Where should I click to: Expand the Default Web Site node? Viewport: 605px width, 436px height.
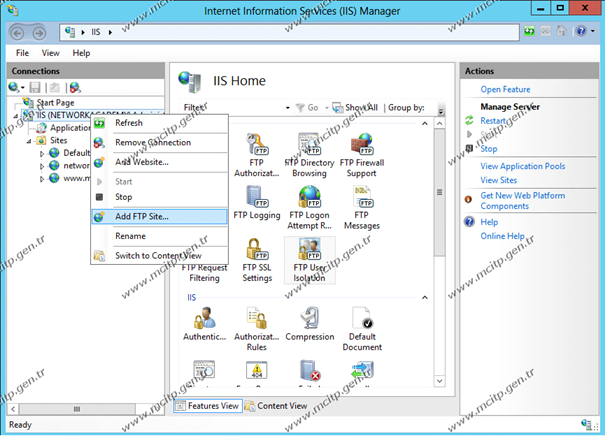tap(42, 154)
